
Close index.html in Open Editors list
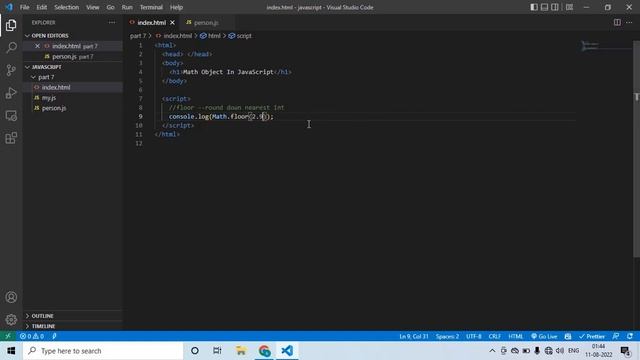[38, 46]
